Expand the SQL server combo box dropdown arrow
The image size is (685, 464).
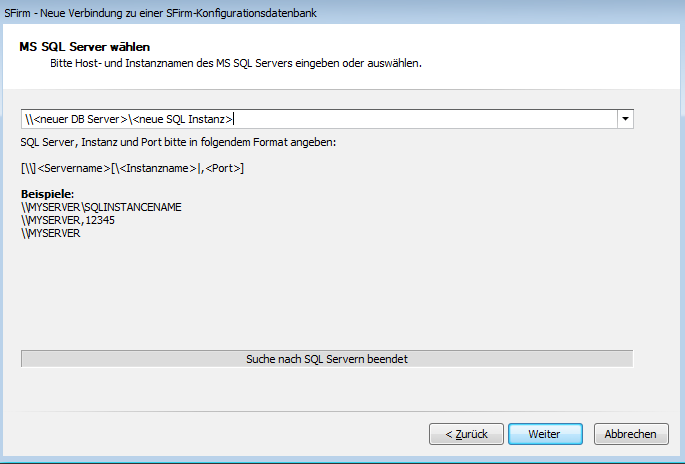click(x=625, y=119)
